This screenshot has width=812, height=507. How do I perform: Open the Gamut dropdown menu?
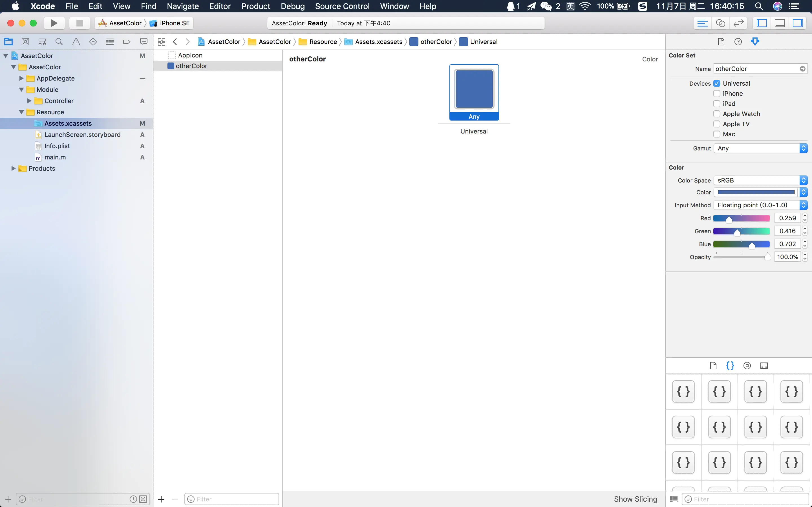[x=760, y=148]
